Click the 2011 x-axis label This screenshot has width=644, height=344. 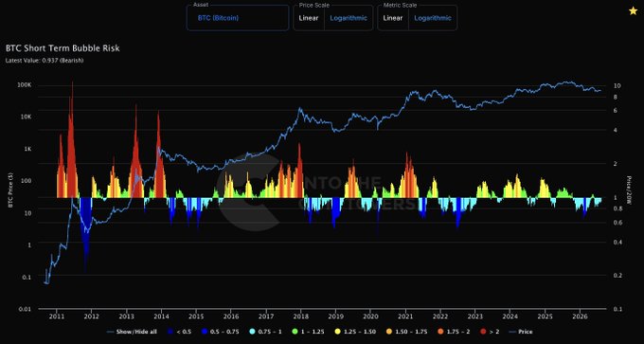click(x=56, y=317)
